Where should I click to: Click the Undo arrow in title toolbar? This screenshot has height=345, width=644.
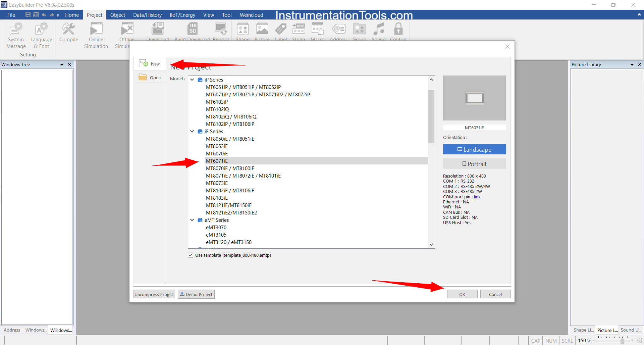tap(44, 15)
